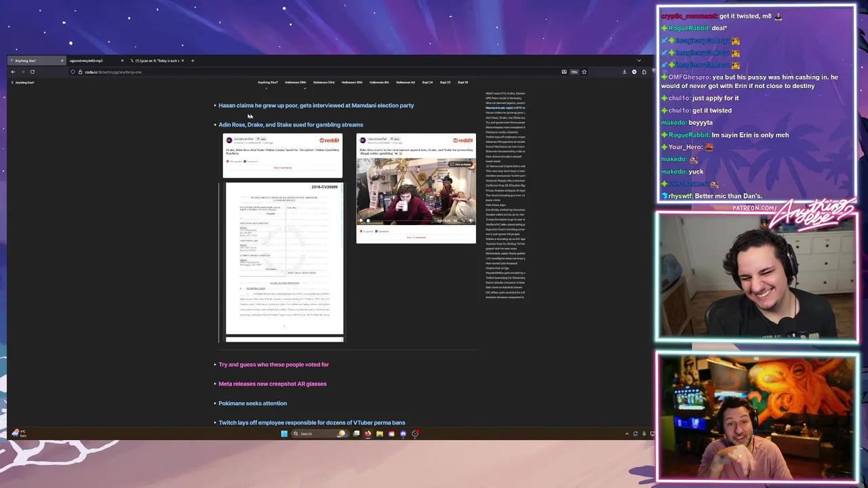868x488 pixels.
Task: Close the Anything Else? browser tab
Action: point(62,60)
